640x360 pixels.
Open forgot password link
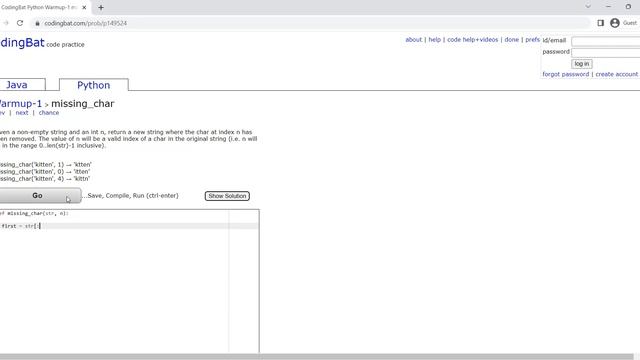(x=566, y=74)
